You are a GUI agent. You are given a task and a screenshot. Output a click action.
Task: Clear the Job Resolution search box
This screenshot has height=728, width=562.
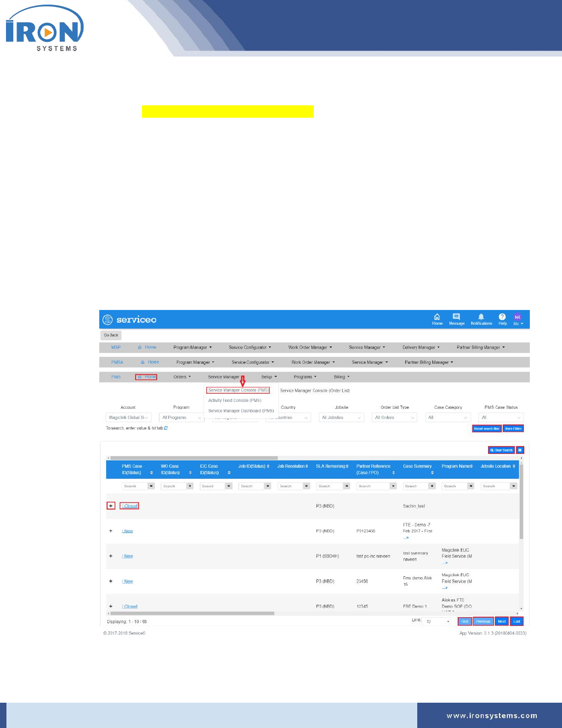(x=307, y=486)
